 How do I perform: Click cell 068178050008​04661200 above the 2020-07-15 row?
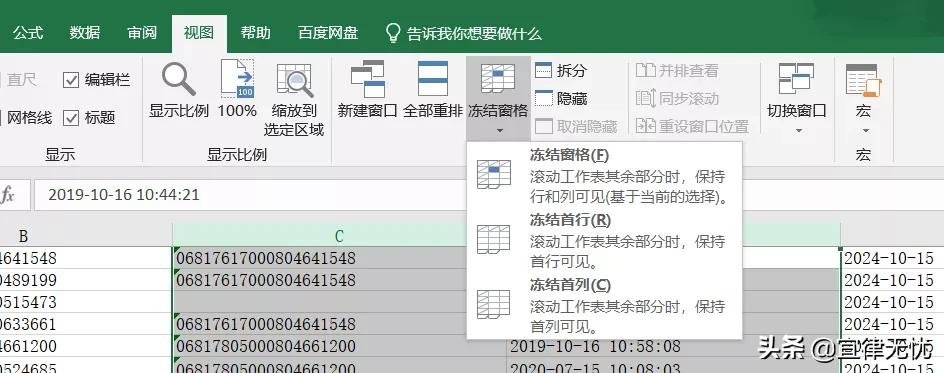[340, 346]
